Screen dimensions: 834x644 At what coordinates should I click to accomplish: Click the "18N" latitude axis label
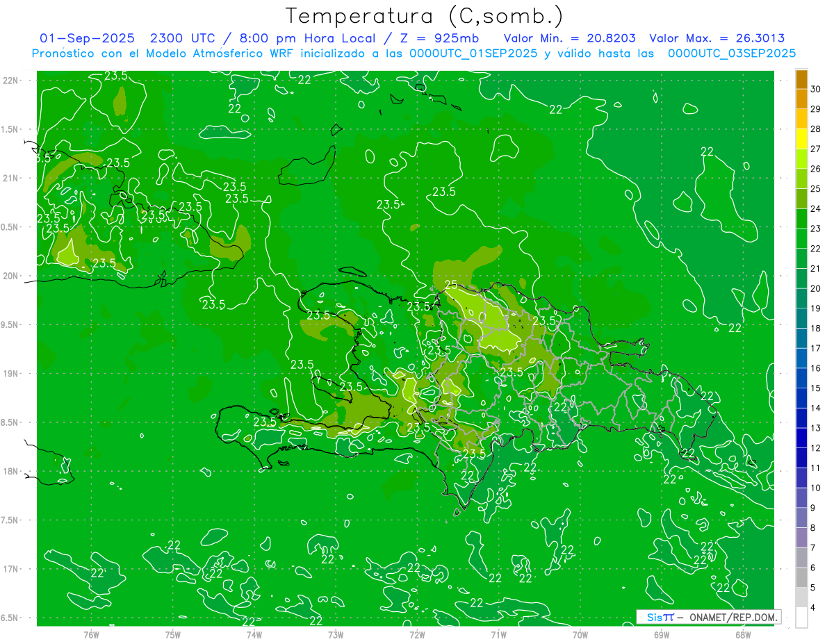(11, 471)
